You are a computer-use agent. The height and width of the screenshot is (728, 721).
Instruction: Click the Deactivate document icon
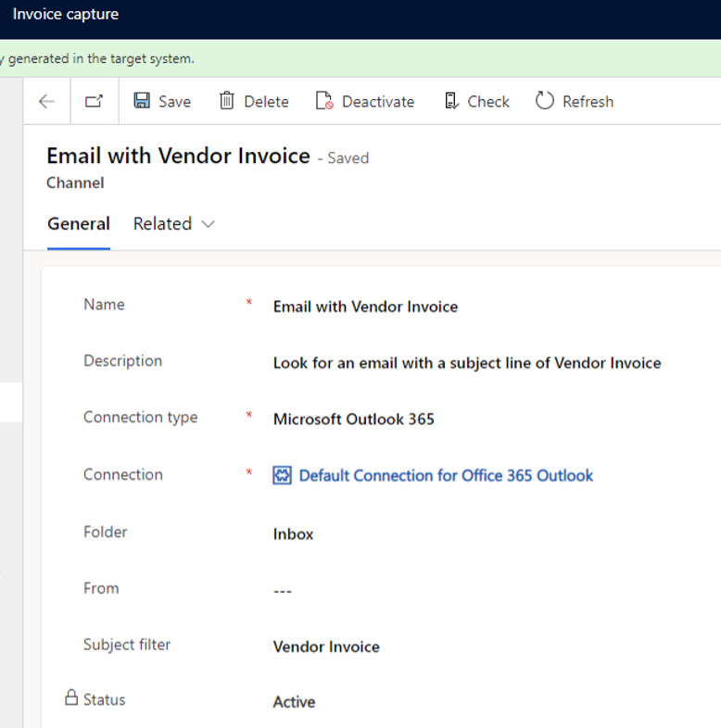coord(324,101)
